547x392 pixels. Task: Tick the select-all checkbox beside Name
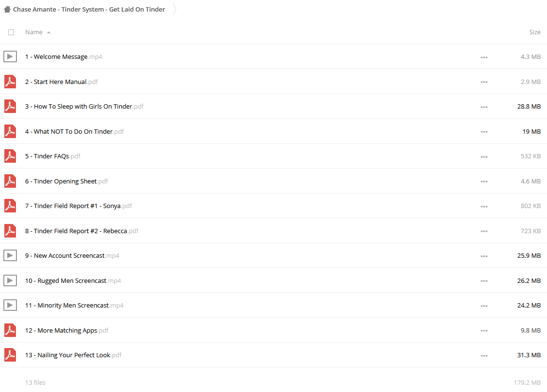pyautogui.click(x=11, y=32)
